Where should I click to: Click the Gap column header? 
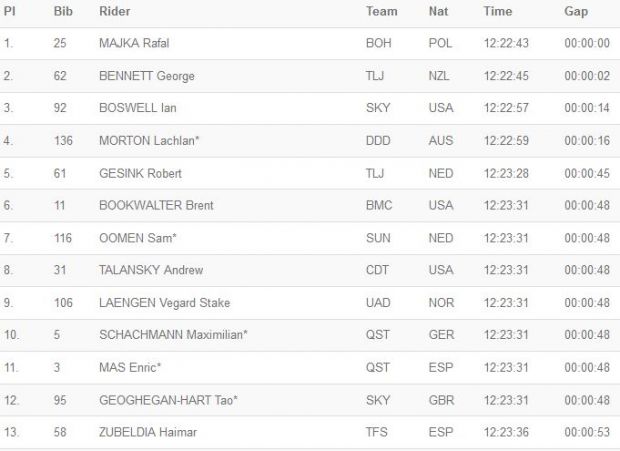pyautogui.click(x=576, y=11)
